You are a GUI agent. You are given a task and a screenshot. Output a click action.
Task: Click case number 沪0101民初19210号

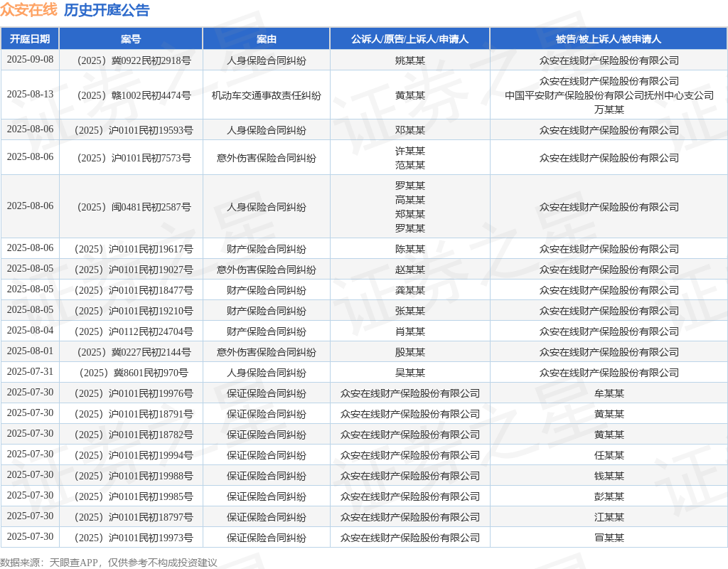[x=134, y=311]
